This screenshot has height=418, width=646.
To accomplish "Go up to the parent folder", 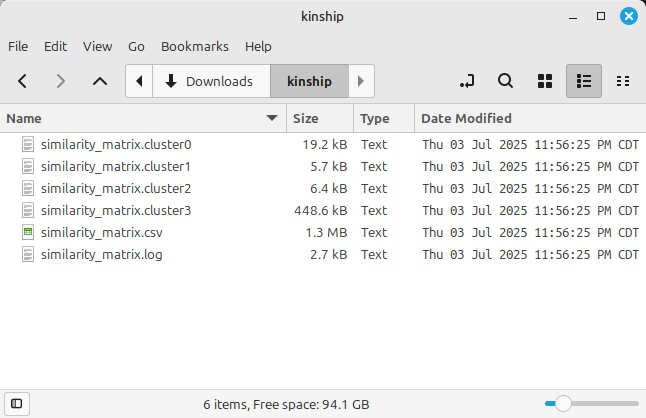I will (99, 81).
